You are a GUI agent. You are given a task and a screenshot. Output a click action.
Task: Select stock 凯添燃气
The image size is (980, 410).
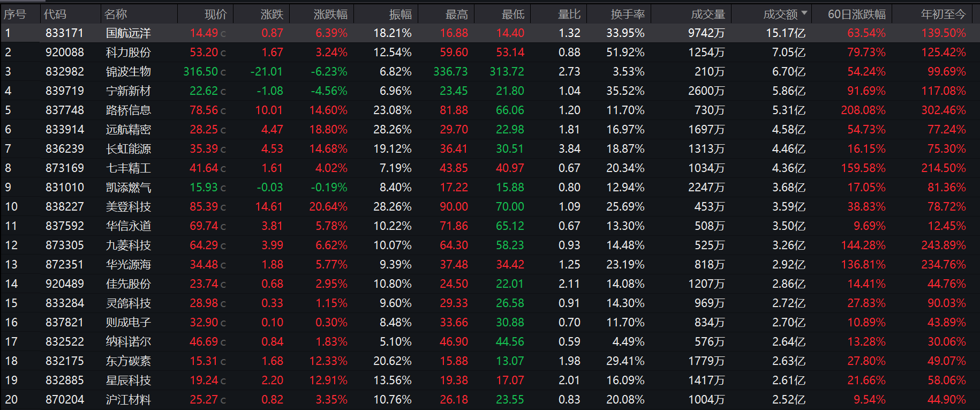pos(129,188)
